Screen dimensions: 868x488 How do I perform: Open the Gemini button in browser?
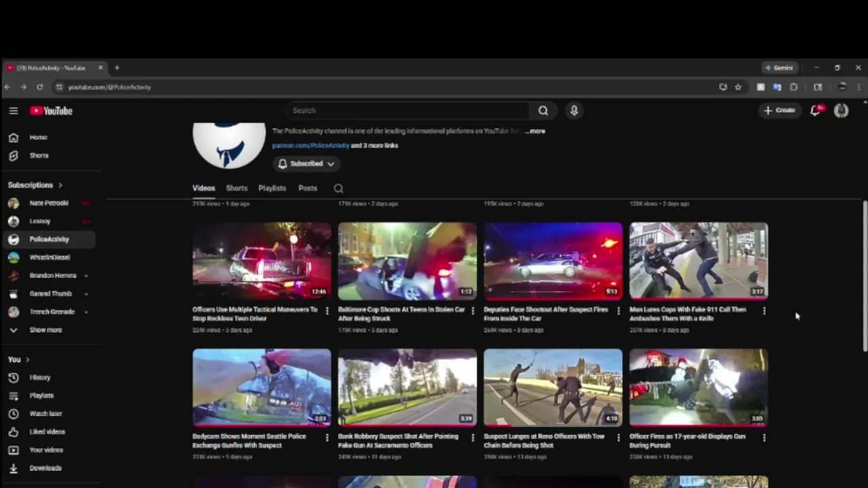[x=779, y=68]
